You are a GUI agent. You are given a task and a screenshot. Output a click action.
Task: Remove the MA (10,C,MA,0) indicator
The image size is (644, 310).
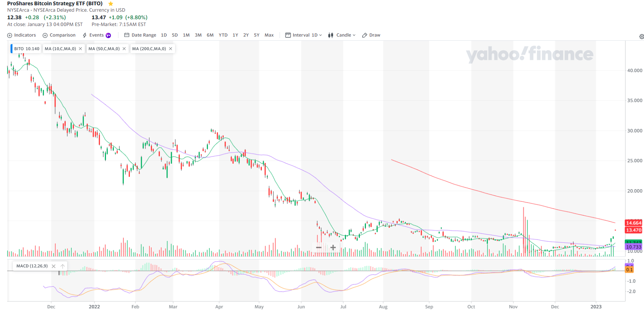click(x=80, y=49)
